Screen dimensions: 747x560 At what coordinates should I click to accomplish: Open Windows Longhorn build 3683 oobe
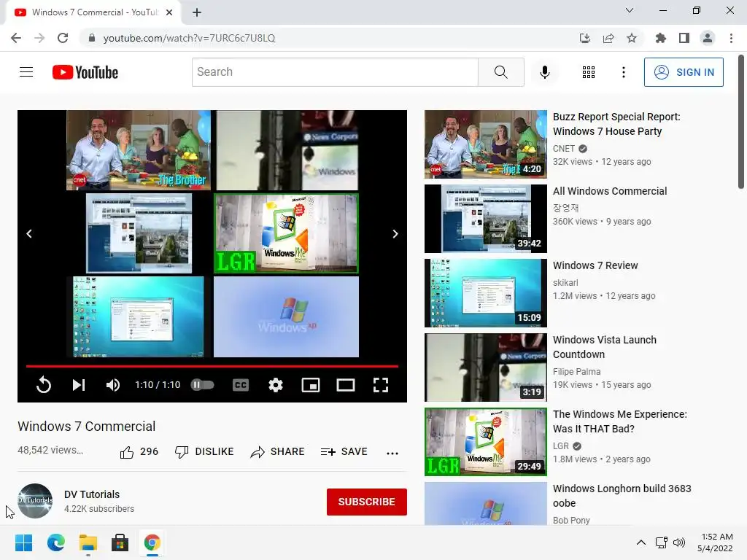click(x=622, y=496)
